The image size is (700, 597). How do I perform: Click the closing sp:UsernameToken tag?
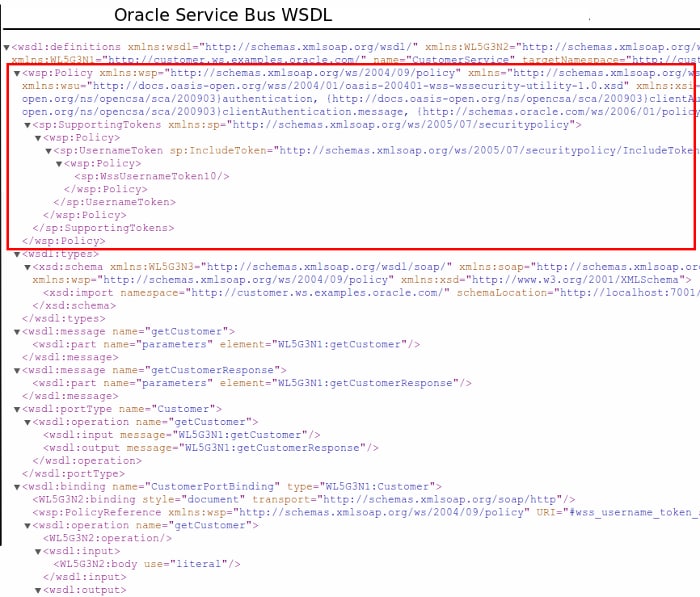115,202
